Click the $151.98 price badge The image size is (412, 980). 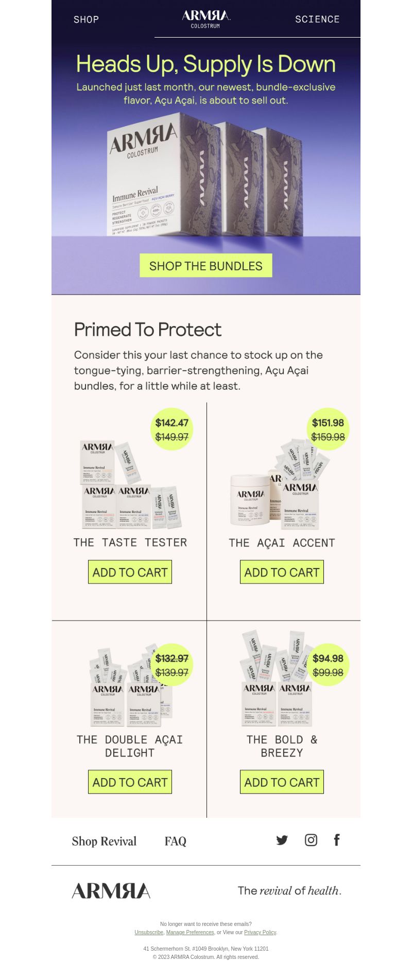(x=328, y=429)
